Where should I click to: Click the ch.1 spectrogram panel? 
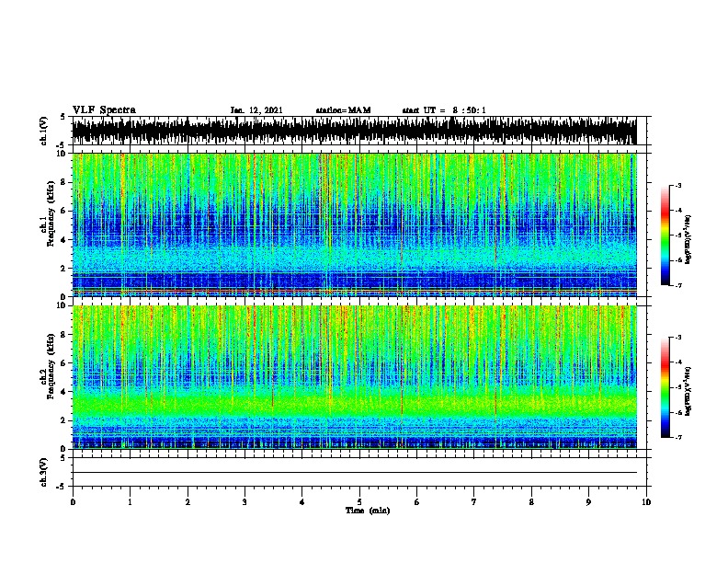pyautogui.click(x=354, y=224)
